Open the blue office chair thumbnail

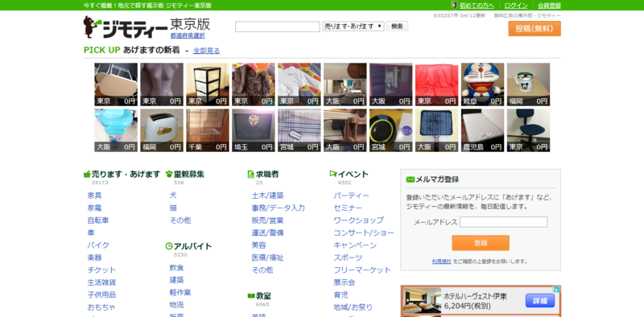(528, 130)
